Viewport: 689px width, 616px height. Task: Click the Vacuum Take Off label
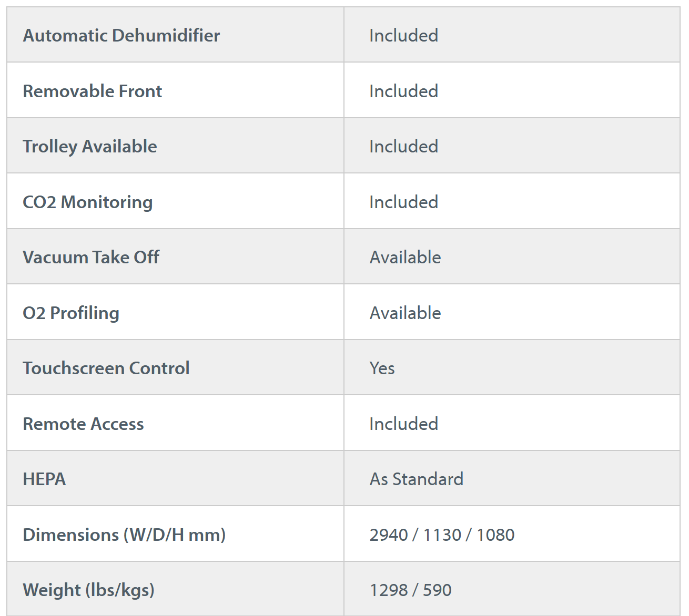[x=91, y=257]
